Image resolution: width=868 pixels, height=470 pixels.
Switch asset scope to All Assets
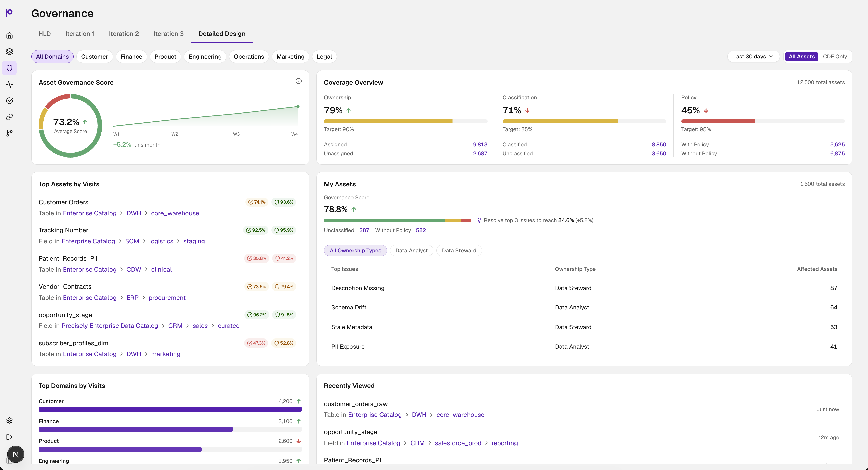coord(801,57)
